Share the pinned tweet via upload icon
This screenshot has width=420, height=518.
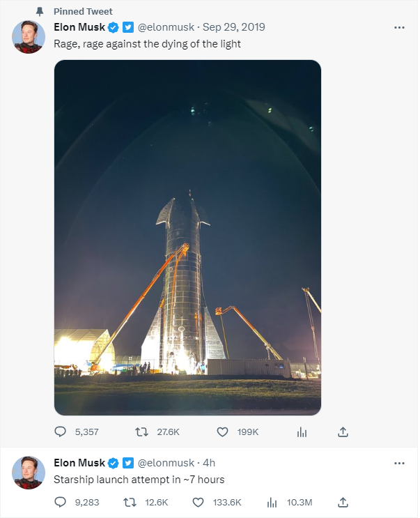[343, 432]
